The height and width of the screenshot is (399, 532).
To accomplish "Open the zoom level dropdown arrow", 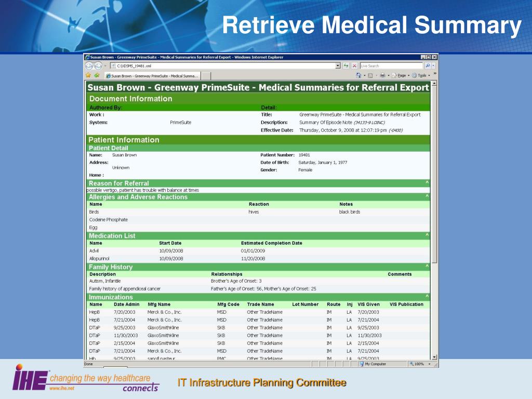I will click(x=429, y=364).
